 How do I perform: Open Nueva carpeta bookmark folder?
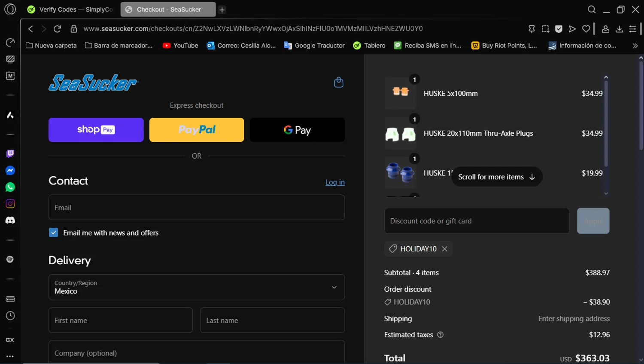pos(51,46)
